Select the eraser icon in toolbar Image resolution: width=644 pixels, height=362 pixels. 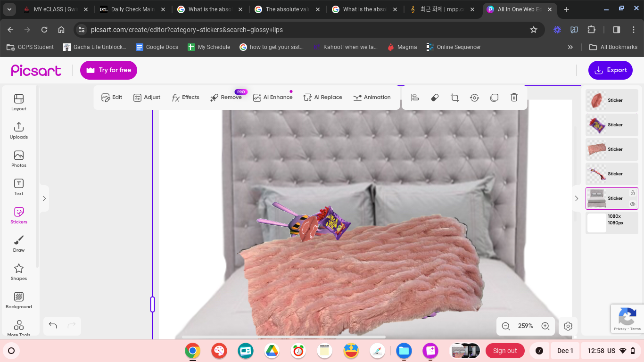pos(435,98)
